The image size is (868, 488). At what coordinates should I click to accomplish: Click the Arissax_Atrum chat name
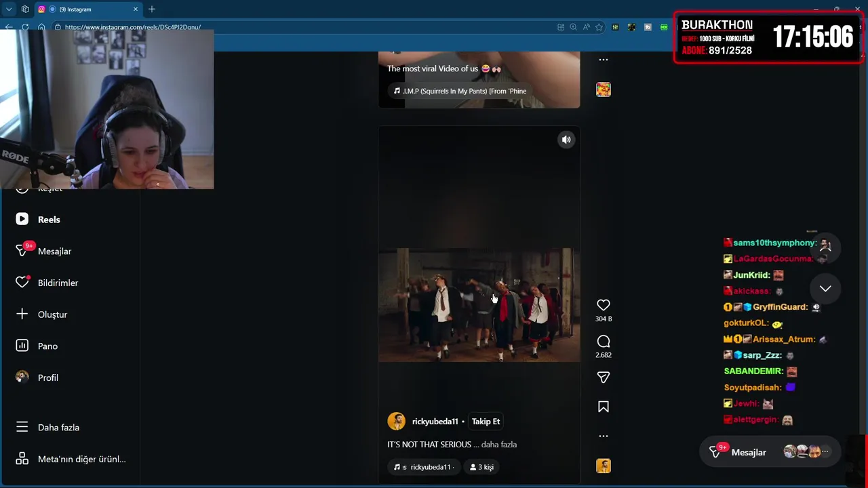tap(783, 340)
